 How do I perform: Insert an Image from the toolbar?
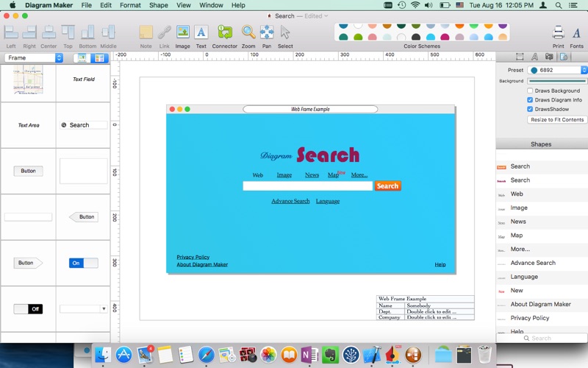click(x=182, y=32)
